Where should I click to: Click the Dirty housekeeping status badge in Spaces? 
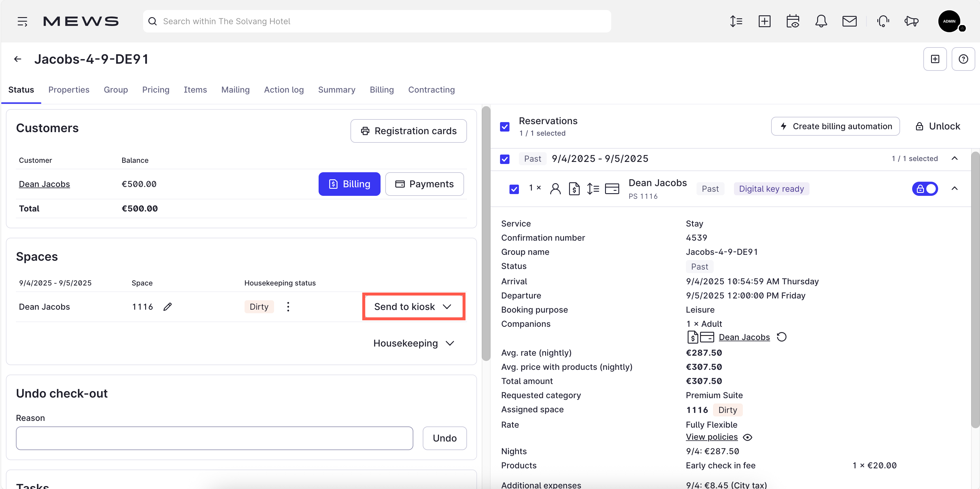point(259,306)
